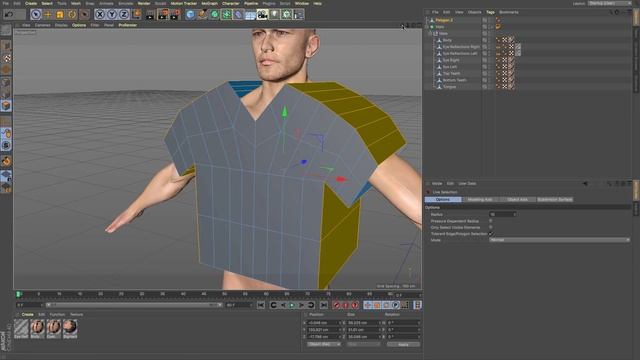Click the Record Active Objects red button

(x=336, y=305)
